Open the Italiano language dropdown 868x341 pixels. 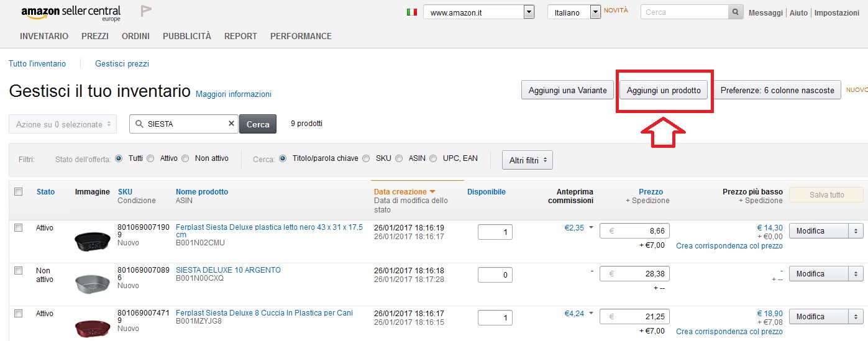click(595, 12)
